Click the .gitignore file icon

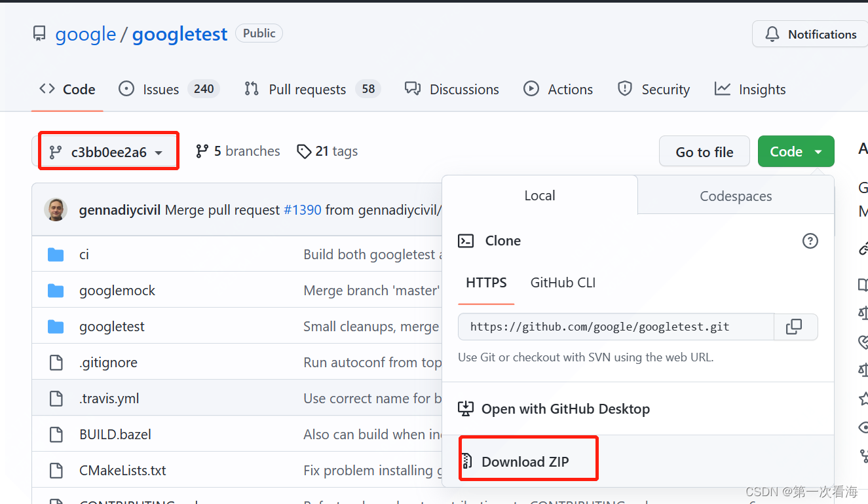56,362
